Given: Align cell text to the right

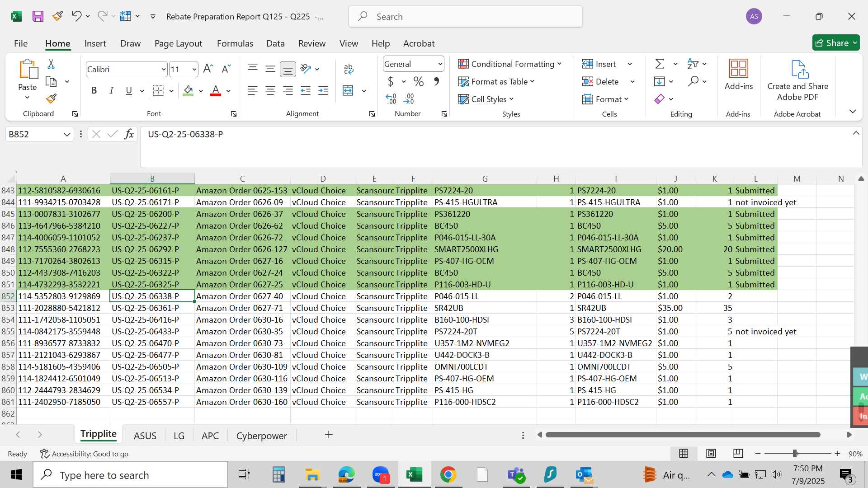Looking at the screenshot, I should pyautogui.click(x=288, y=91).
